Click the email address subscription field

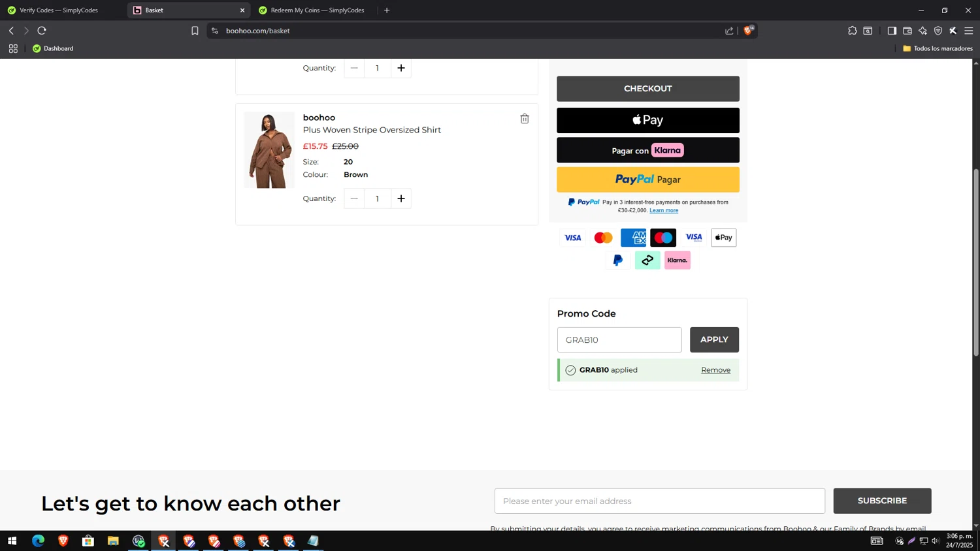(x=660, y=501)
